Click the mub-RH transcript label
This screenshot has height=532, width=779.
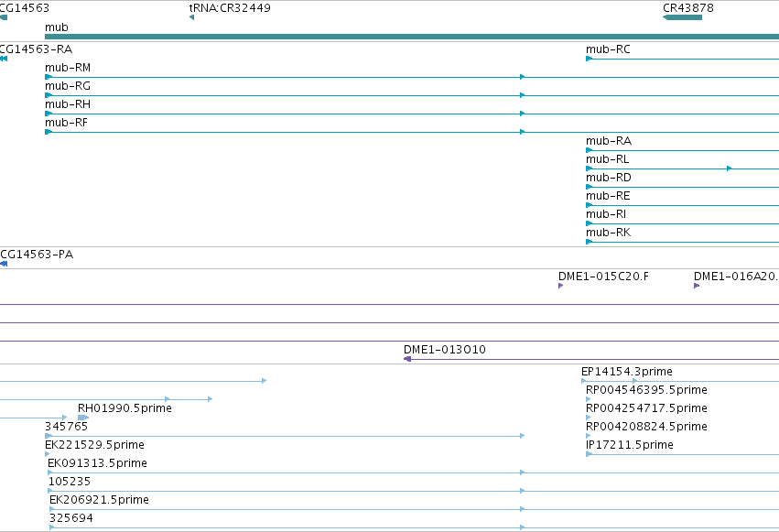68,104
